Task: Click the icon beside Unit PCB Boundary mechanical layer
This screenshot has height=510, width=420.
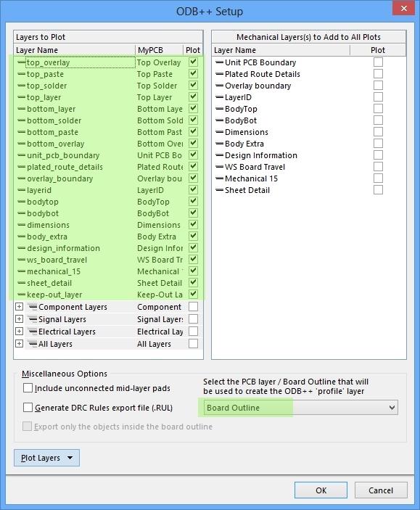Action: (220, 62)
